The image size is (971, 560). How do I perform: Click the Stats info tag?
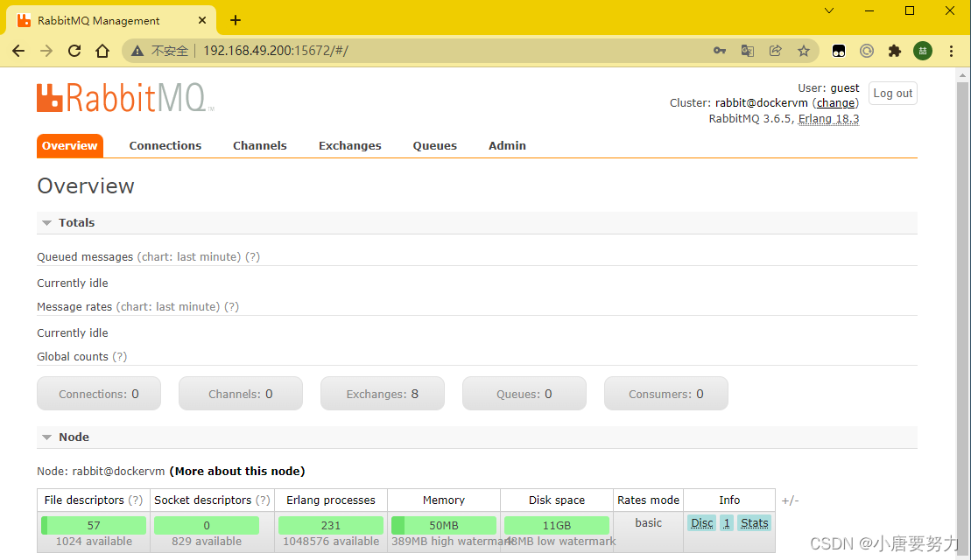[754, 523]
